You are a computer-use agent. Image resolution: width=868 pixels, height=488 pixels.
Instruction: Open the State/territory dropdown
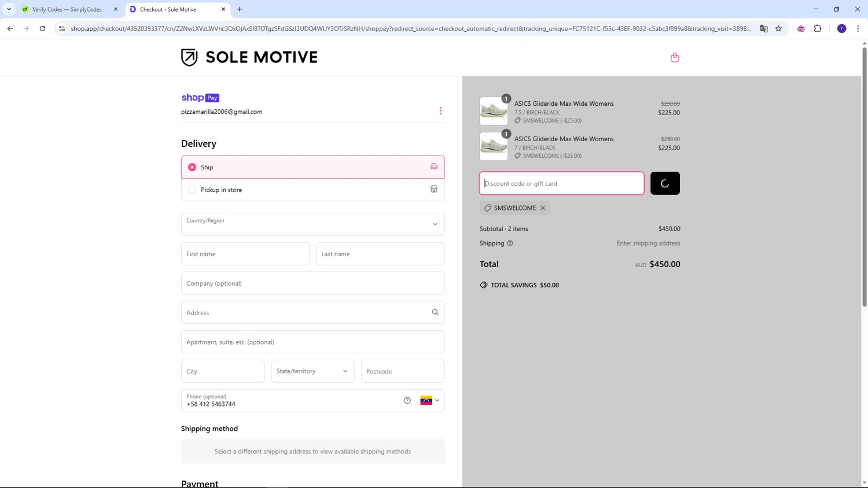312,371
